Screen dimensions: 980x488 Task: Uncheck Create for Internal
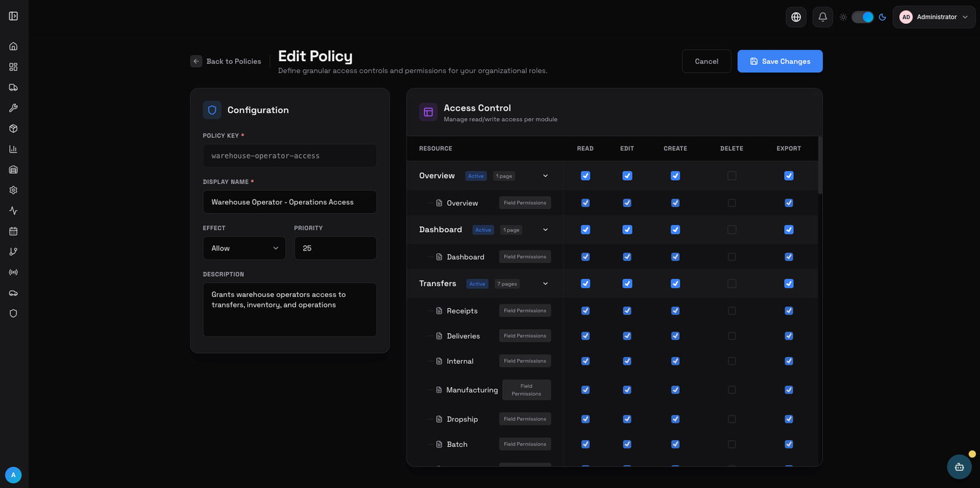click(x=676, y=361)
